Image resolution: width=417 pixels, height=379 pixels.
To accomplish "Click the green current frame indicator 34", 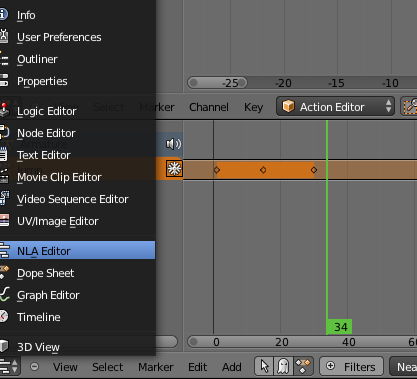I will click(x=339, y=327).
